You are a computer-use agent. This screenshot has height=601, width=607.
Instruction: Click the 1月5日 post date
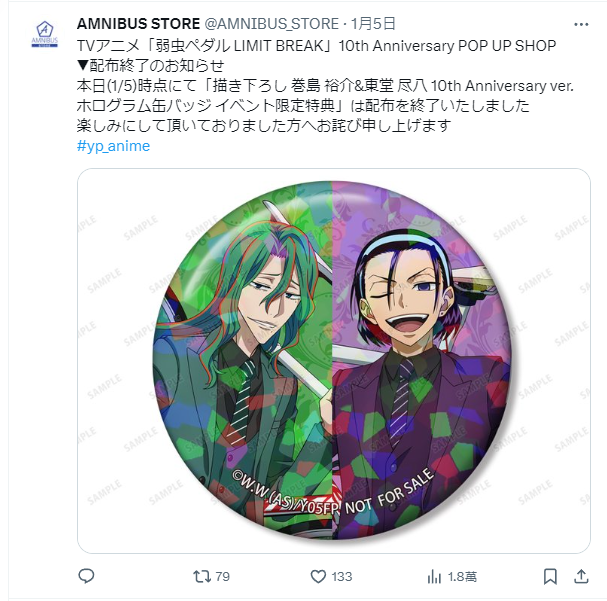pos(373,24)
